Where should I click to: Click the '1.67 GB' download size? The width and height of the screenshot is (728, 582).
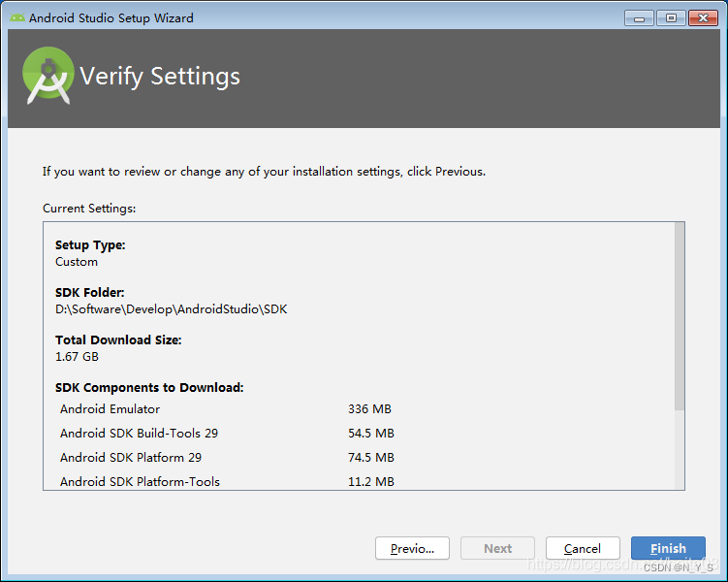pos(78,357)
